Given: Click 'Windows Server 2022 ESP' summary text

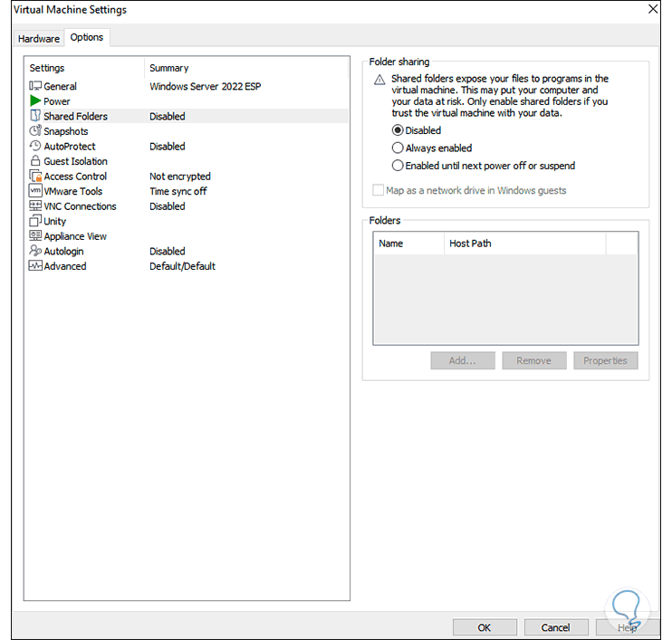Looking at the screenshot, I should tap(206, 86).
